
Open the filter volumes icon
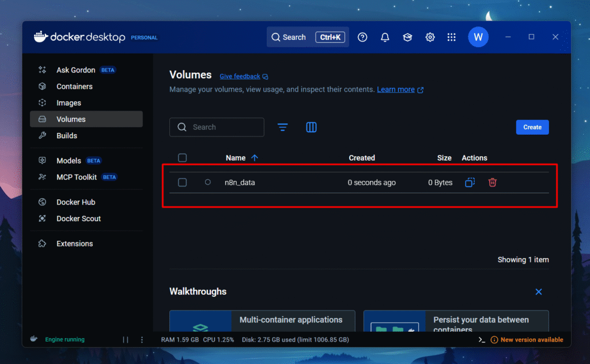click(x=283, y=127)
